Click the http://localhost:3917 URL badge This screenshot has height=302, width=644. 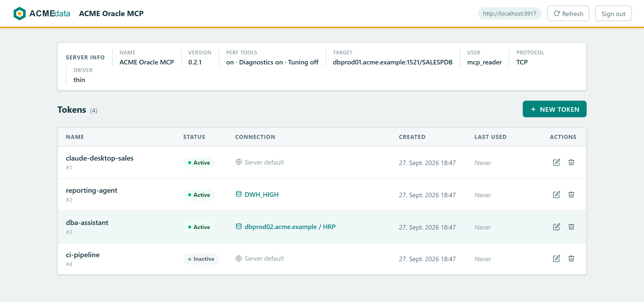[x=509, y=14]
